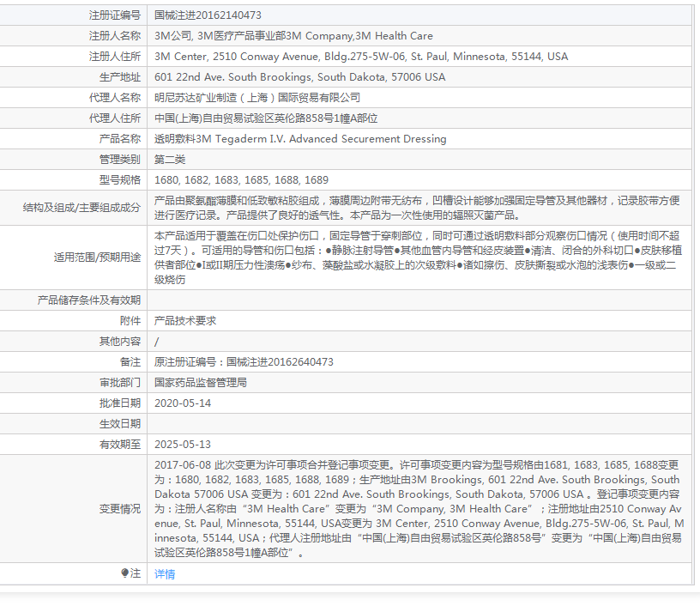Select the 产品技术要求 attachment text
The height and width of the screenshot is (606, 700).
coord(185,321)
